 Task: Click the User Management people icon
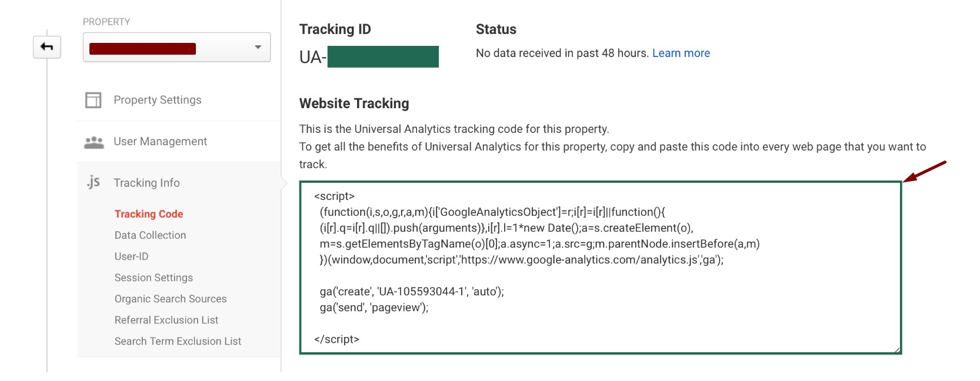94,142
